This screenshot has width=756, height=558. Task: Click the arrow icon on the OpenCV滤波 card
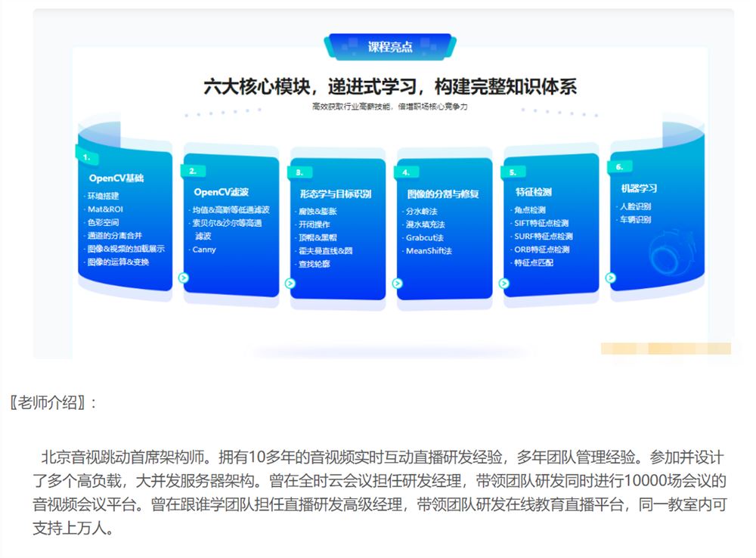pyautogui.click(x=183, y=277)
